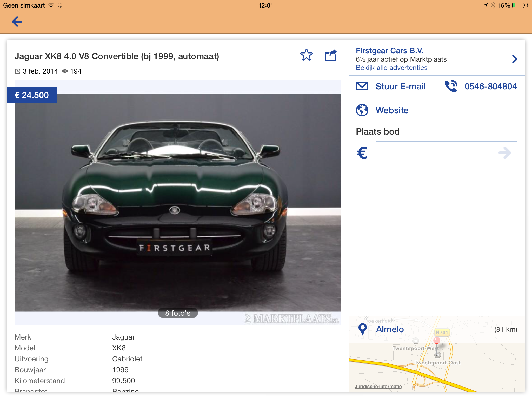This screenshot has width=532, height=399.
Task: Tap the Uitvoering value Cabriolet
Action: [x=127, y=359]
